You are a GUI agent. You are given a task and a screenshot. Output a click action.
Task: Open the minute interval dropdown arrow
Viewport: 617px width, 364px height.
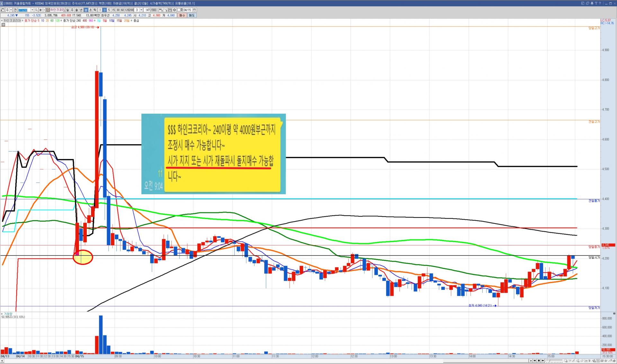(x=141, y=10)
